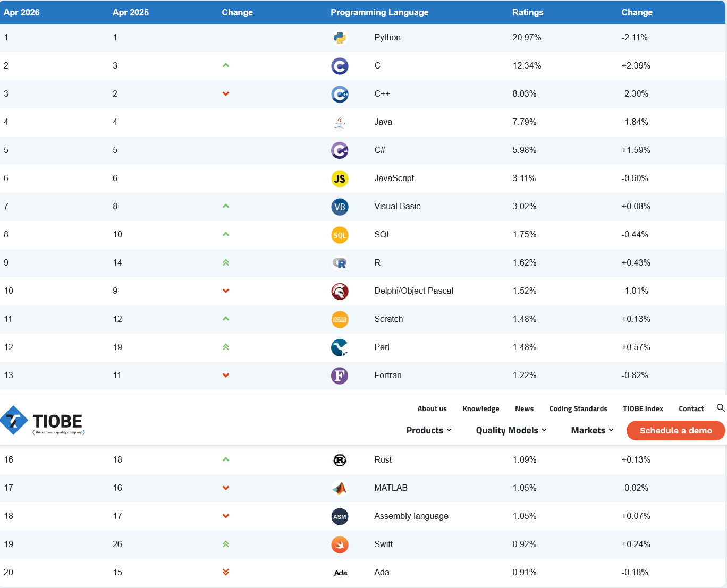Click the Visual Basic VB icon
727x588 pixels.
tap(340, 207)
